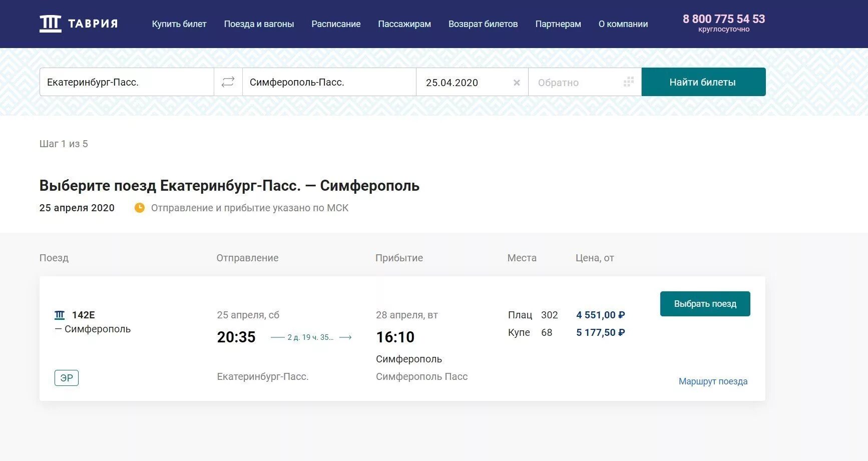This screenshot has width=868, height=461.
Task: Select the Купе price 5 177,50 ₽
Action: [x=600, y=332]
